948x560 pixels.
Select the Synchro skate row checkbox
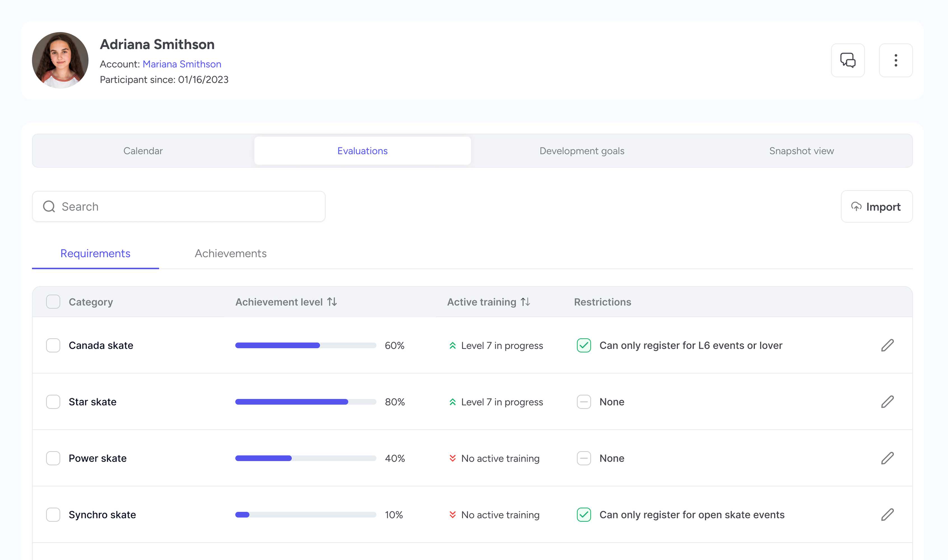[53, 514]
